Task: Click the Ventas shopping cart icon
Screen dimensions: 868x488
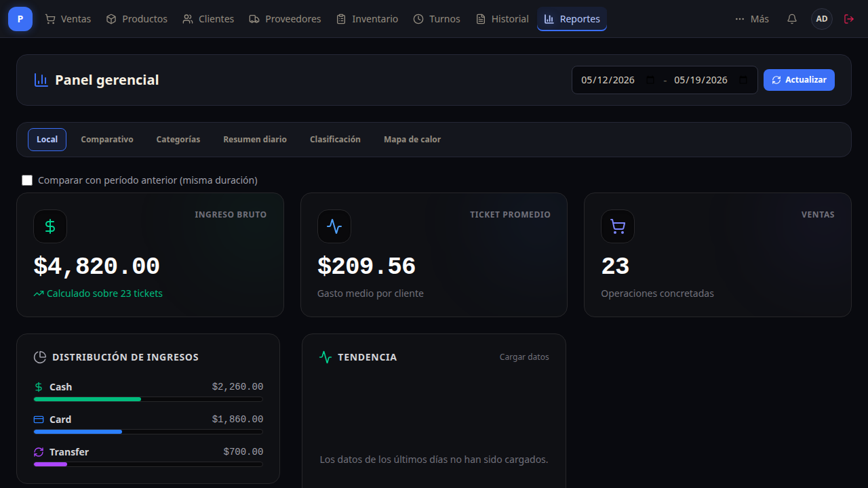Action: pos(50,19)
